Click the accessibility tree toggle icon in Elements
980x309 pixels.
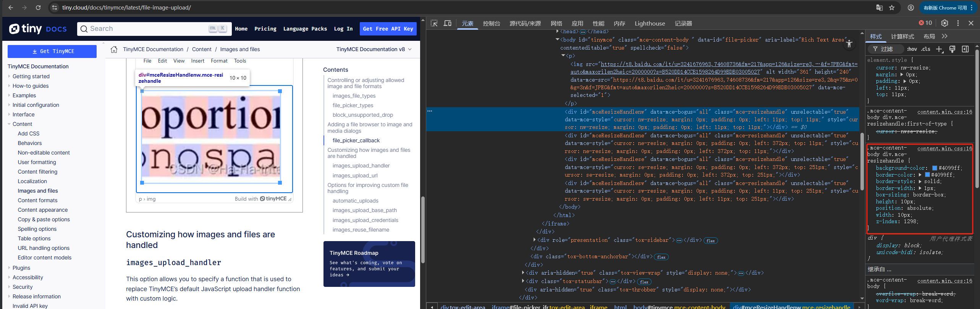(849, 44)
